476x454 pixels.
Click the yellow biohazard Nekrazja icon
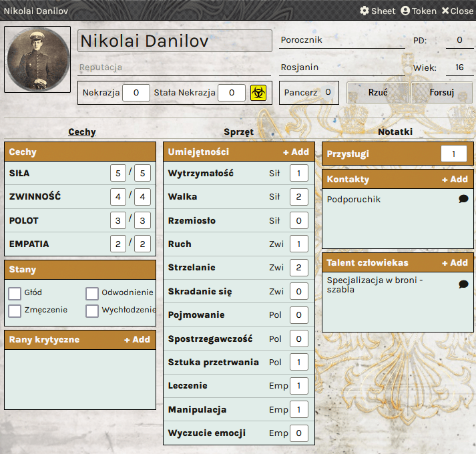[258, 93]
